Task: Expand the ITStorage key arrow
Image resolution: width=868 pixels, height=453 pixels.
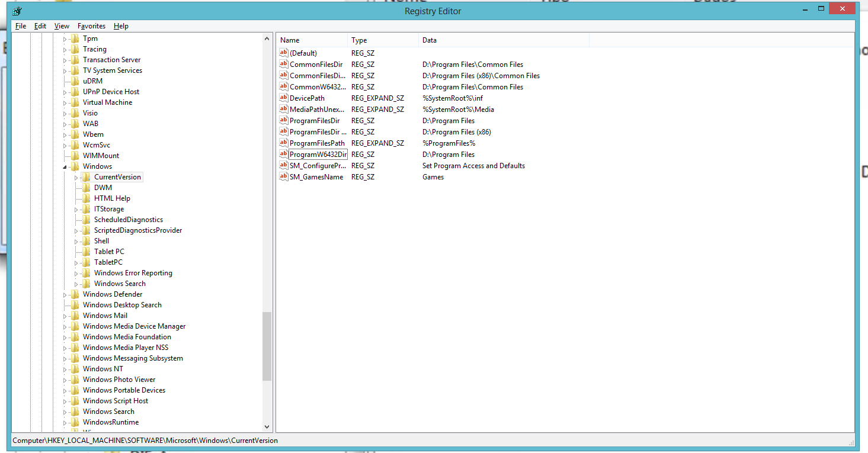Action: pos(76,209)
